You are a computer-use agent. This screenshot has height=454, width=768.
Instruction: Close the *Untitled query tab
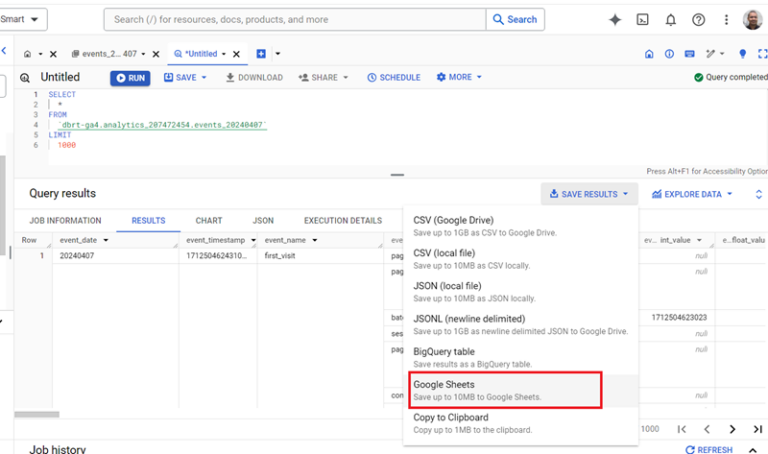(x=236, y=54)
